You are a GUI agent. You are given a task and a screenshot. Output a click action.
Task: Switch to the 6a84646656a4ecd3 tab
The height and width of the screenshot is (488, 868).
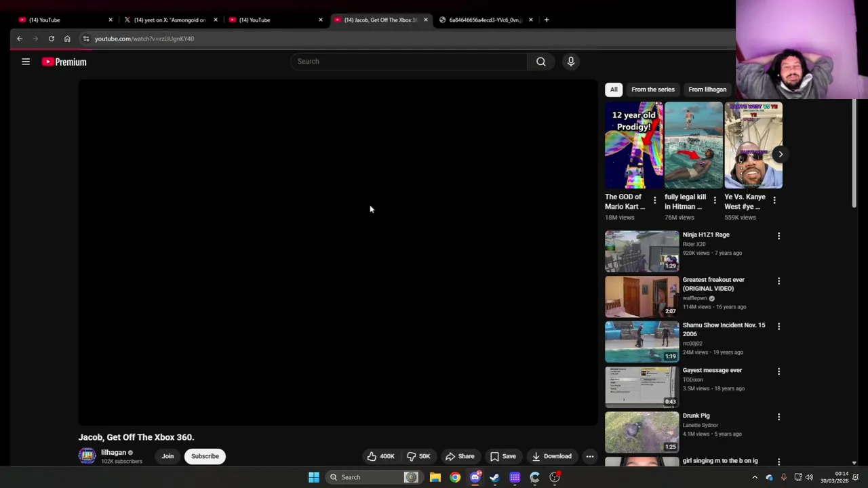[x=484, y=20]
